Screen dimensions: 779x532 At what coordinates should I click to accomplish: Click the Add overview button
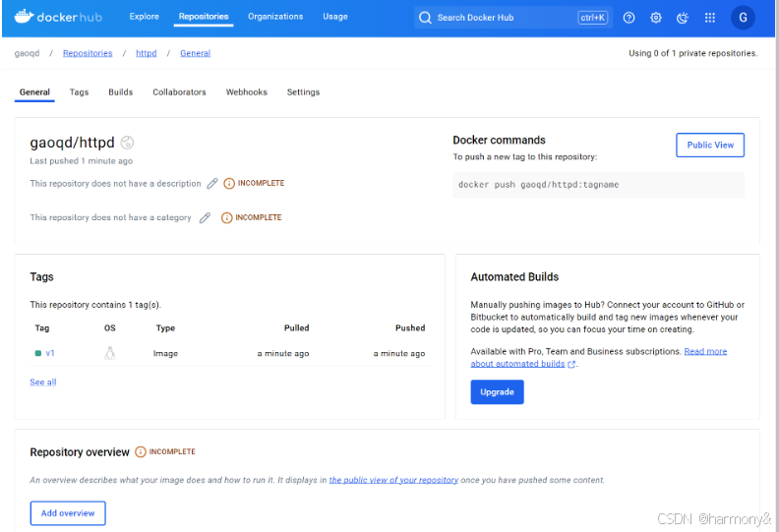(68, 513)
